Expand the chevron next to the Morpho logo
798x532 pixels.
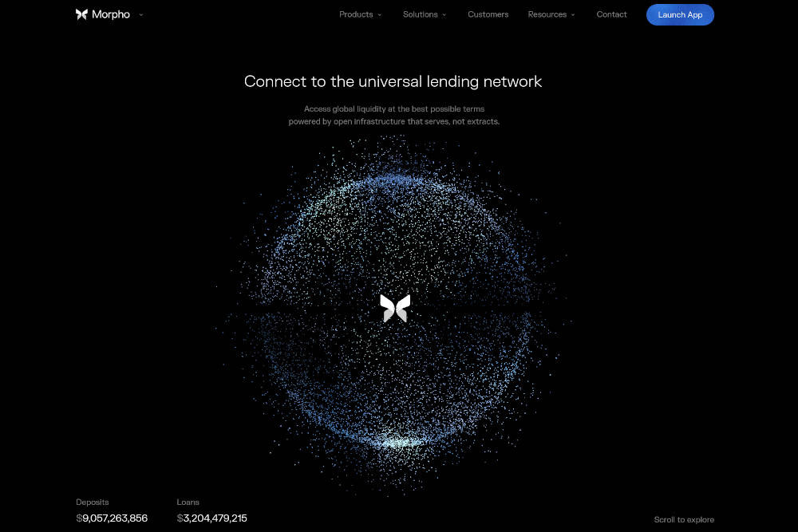141,14
